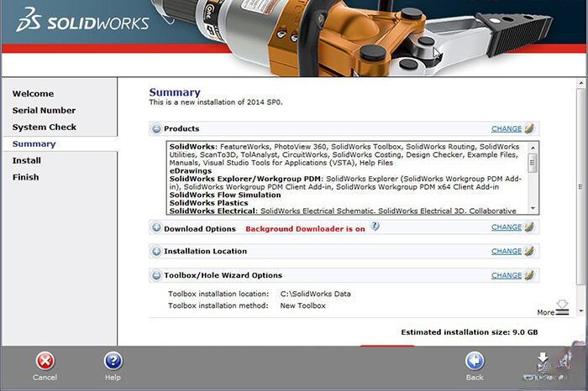Screen dimensions: 588x391
Task: Expand the Download Options section
Action: point(156,227)
